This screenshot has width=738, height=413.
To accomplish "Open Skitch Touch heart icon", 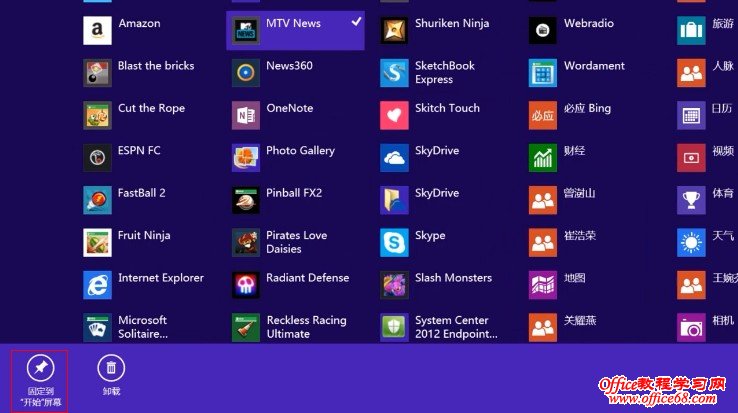I will [x=394, y=115].
